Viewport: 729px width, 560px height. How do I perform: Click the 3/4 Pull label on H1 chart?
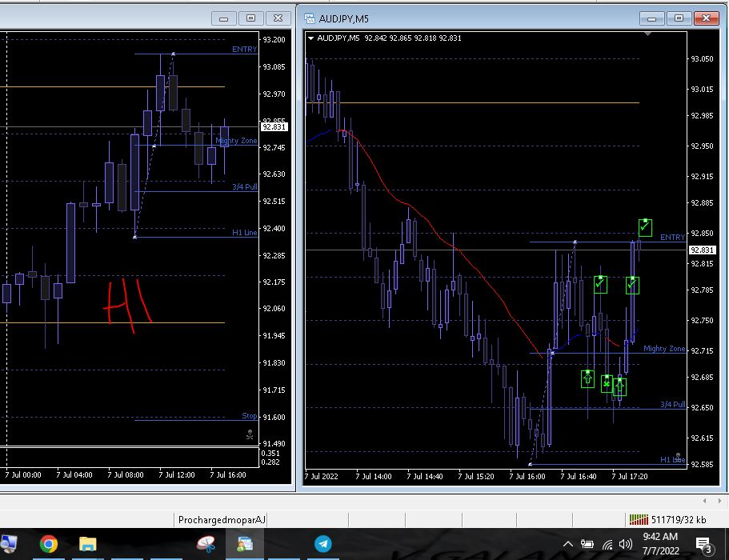244,187
